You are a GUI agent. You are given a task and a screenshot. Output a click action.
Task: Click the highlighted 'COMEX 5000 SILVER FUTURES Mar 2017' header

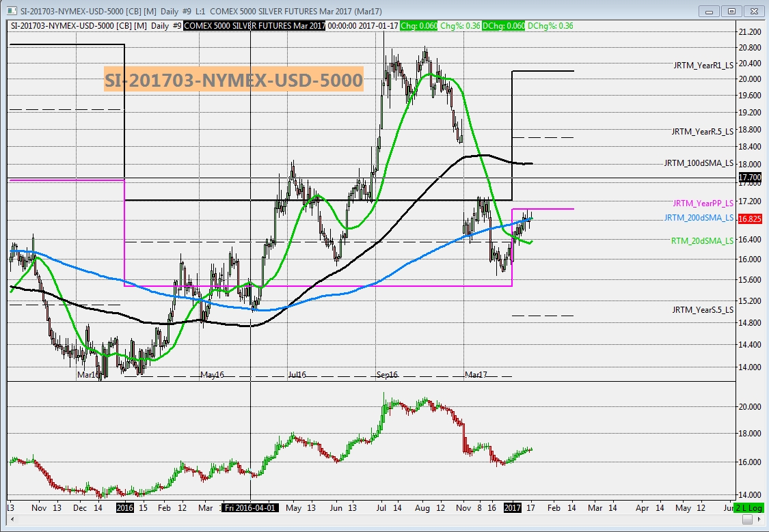click(x=254, y=26)
